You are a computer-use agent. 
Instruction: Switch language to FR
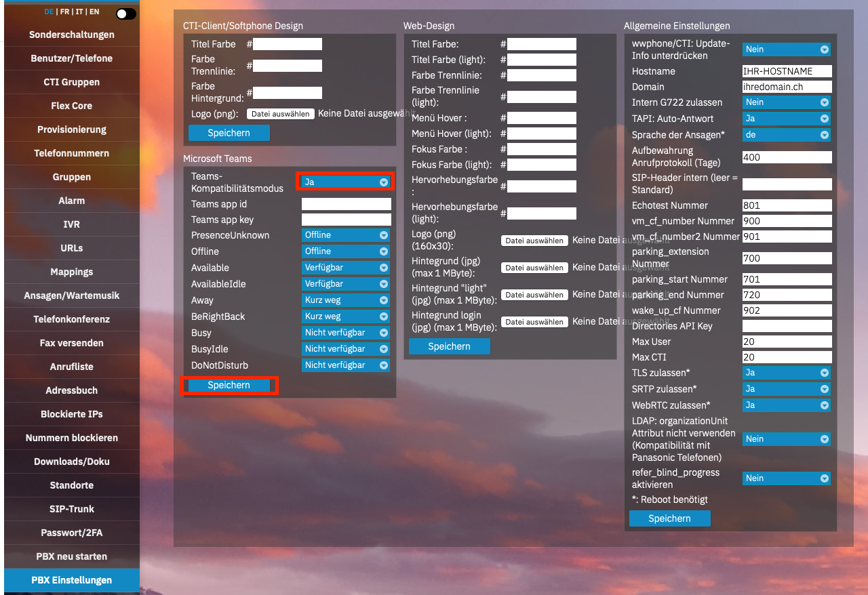[64, 12]
